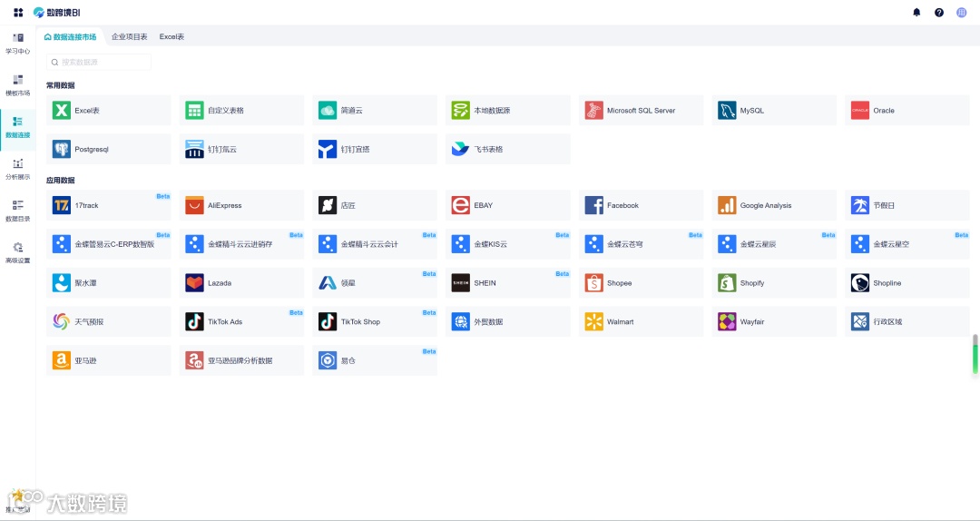Open the 天气预报 colorful swirl icon
The image size is (980, 521).
click(62, 321)
